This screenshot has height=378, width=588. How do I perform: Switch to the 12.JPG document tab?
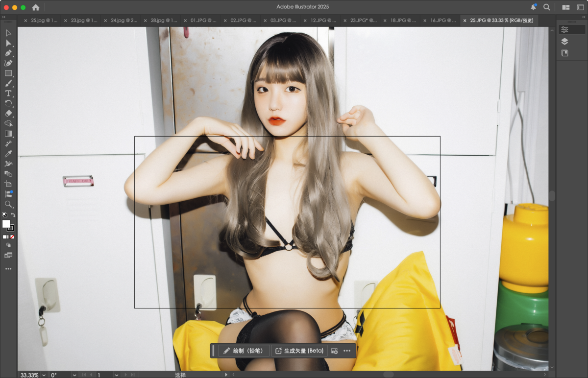coord(321,21)
